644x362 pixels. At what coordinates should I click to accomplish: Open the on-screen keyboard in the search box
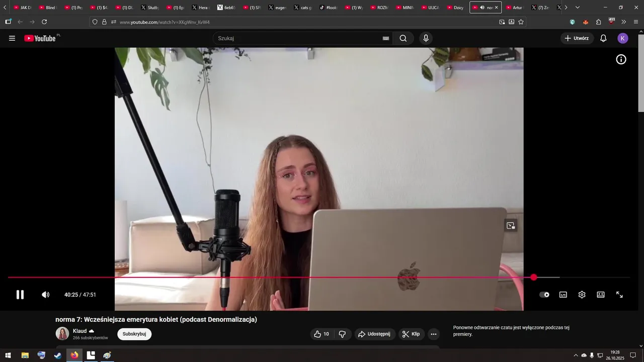386,38
